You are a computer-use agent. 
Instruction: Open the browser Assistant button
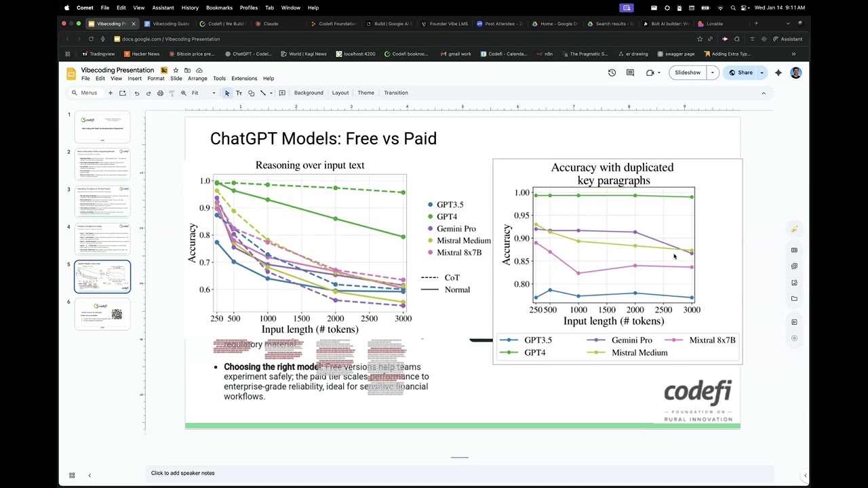(788, 39)
